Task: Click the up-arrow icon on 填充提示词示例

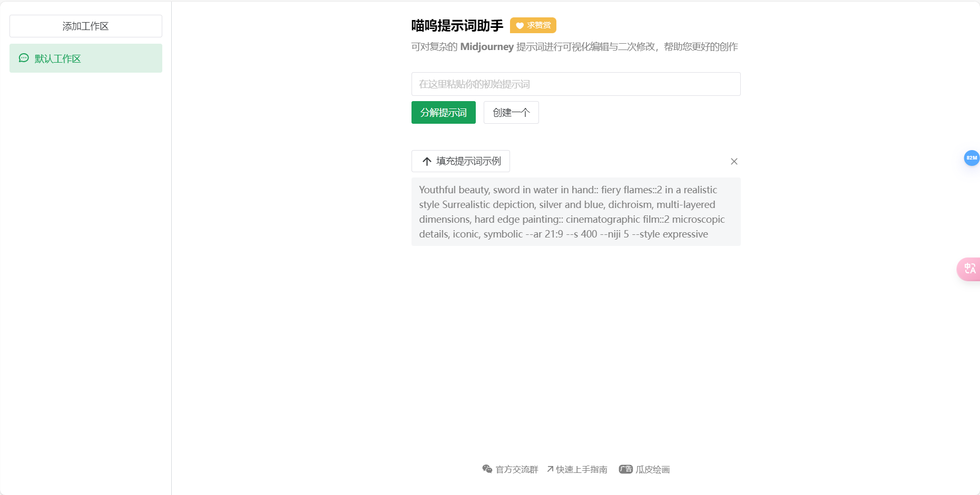Action: coord(426,161)
